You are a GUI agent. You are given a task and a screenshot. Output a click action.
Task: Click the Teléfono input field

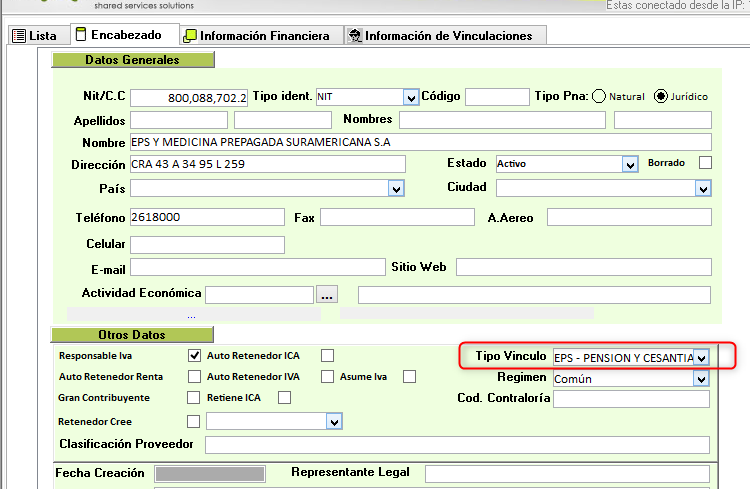point(207,217)
